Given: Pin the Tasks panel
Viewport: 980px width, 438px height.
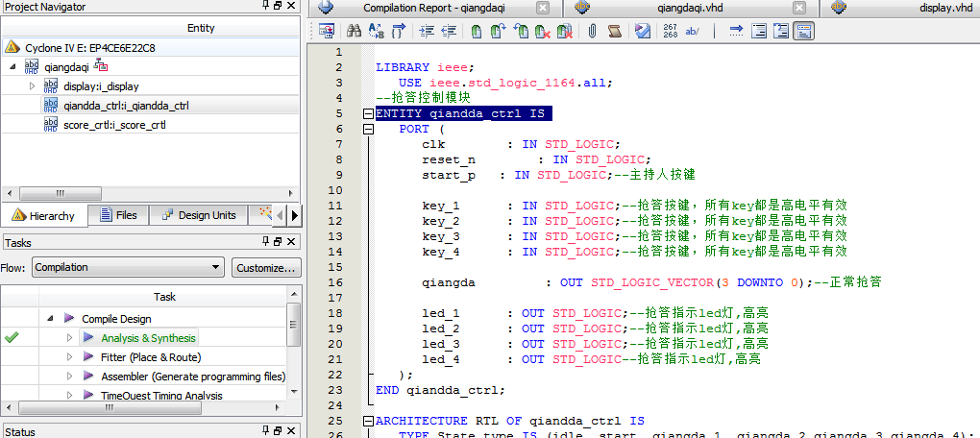Looking at the screenshot, I should [267, 242].
